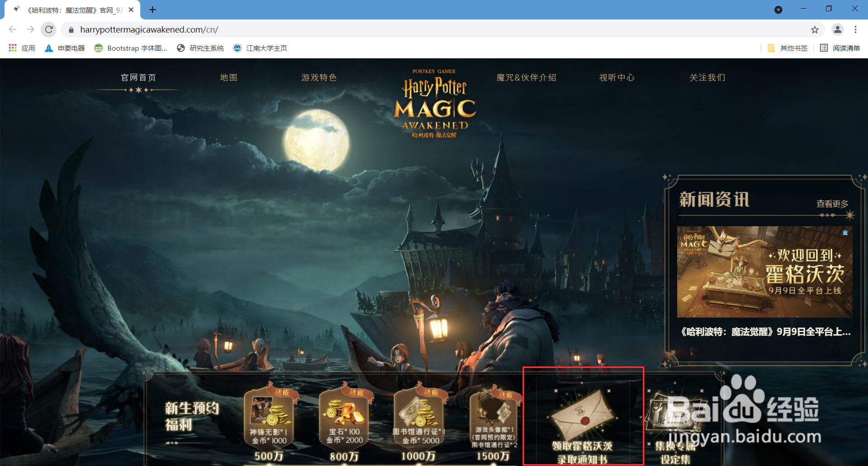Open Chrome three-dot menu
The height and width of the screenshot is (466, 868).
[x=855, y=29]
